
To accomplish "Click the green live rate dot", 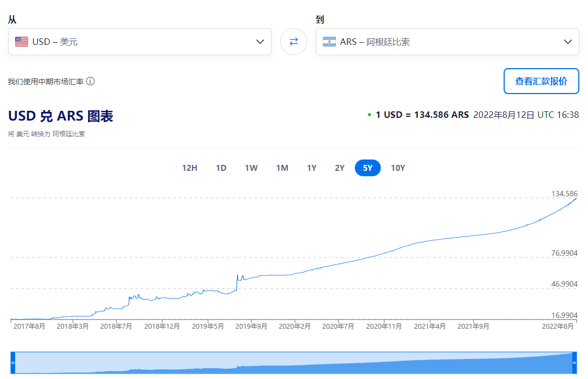I will coord(369,115).
